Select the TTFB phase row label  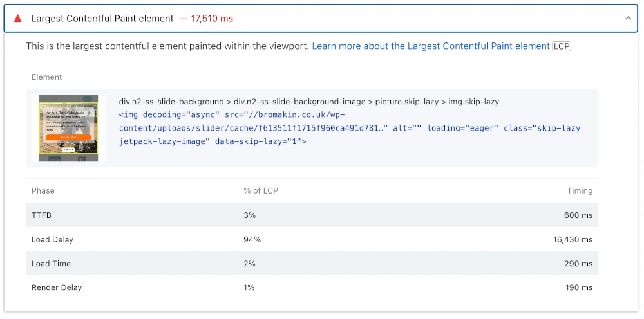tap(41, 215)
